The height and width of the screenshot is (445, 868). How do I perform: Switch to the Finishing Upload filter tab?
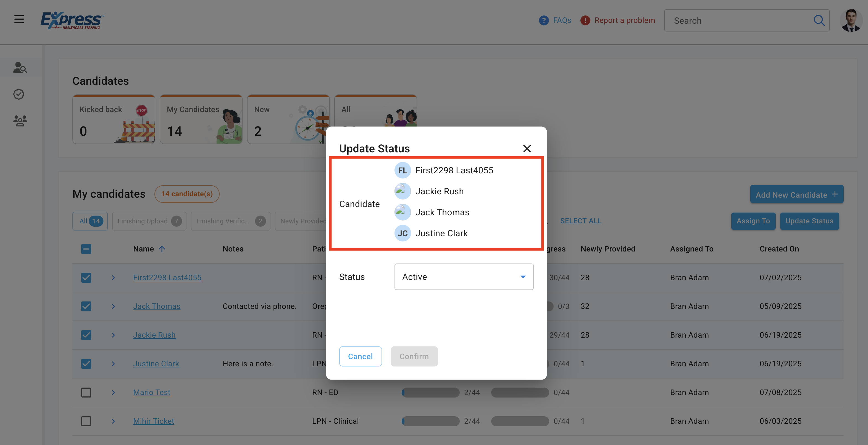coord(149,221)
